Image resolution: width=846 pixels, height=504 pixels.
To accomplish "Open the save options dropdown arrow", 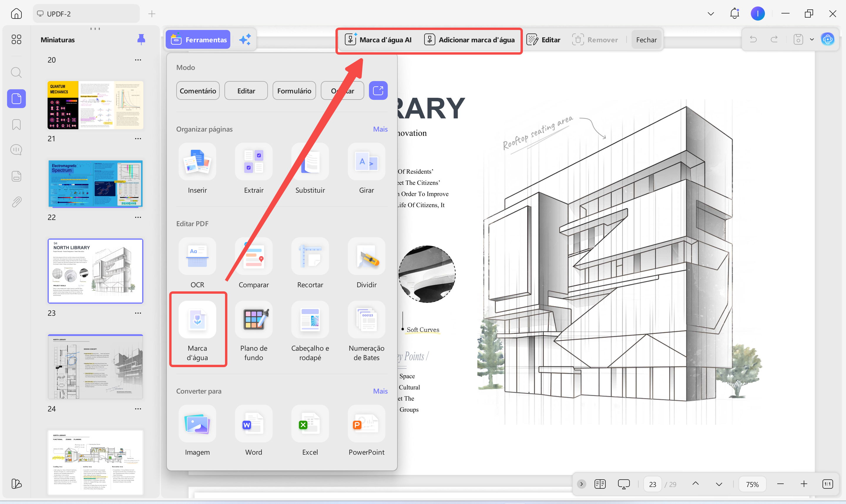I will point(812,39).
